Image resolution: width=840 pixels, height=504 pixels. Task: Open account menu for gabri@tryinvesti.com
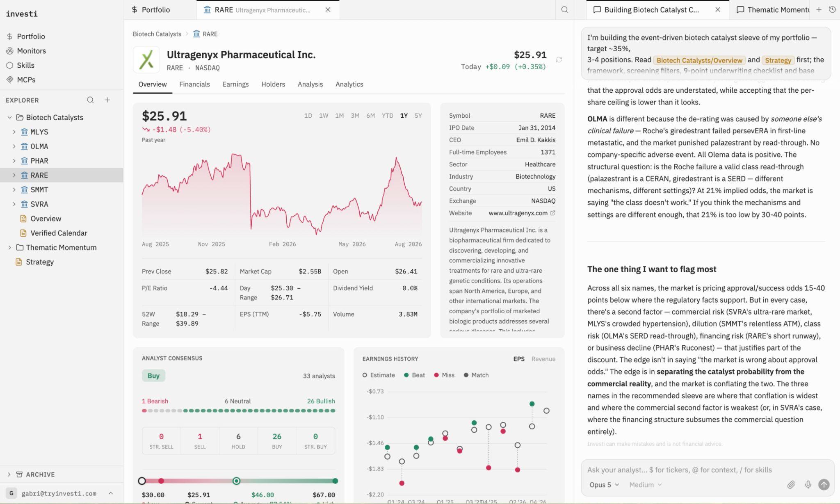pyautogui.click(x=62, y=493)
